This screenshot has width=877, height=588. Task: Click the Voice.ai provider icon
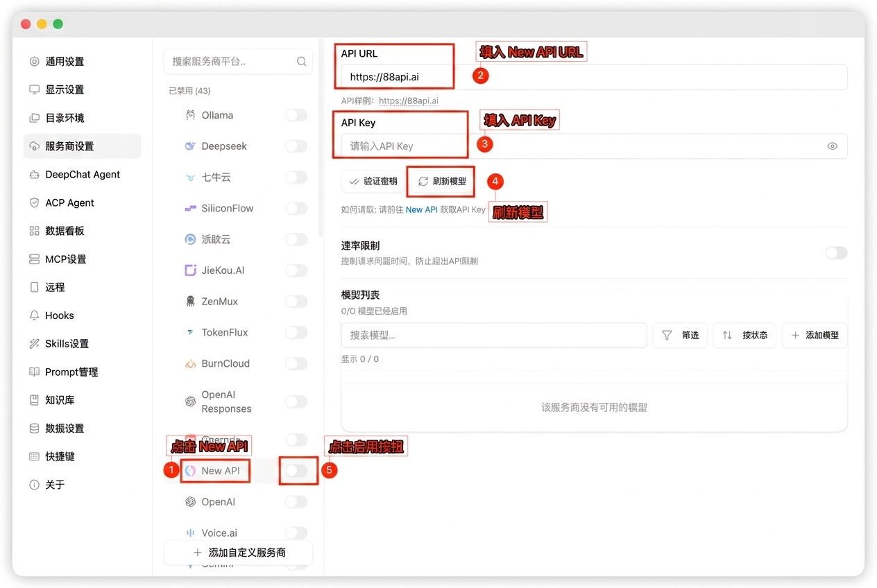pyautogui.click(x=190, y=533)
